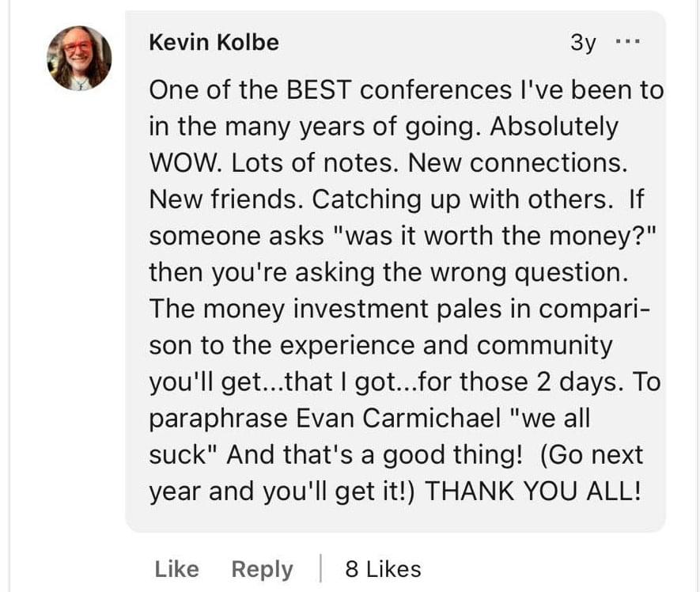Viewport: 700px width, 592px height.
Task: Click the words "Catching up with others."
Action: pos(463,199)
